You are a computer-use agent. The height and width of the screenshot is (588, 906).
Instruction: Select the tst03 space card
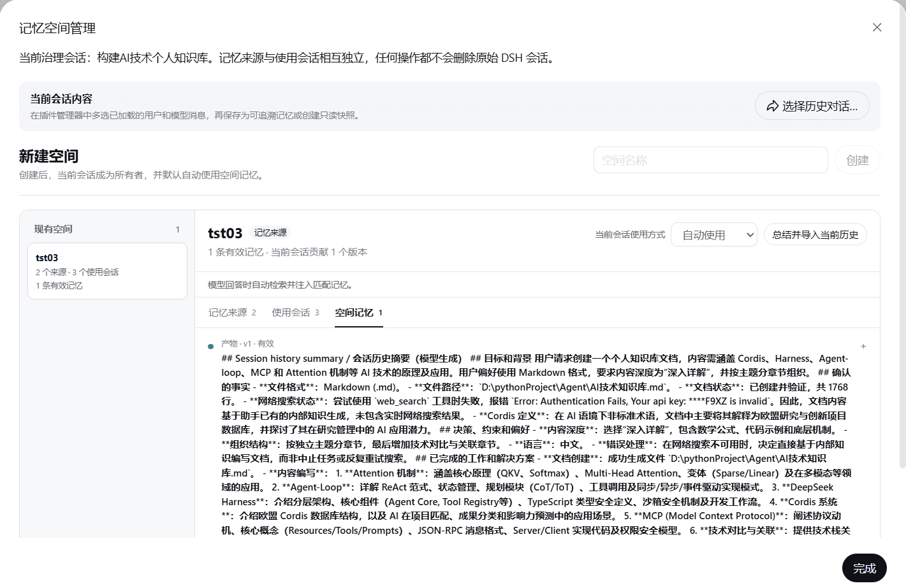pyautogui.click(x=107, y=271)
